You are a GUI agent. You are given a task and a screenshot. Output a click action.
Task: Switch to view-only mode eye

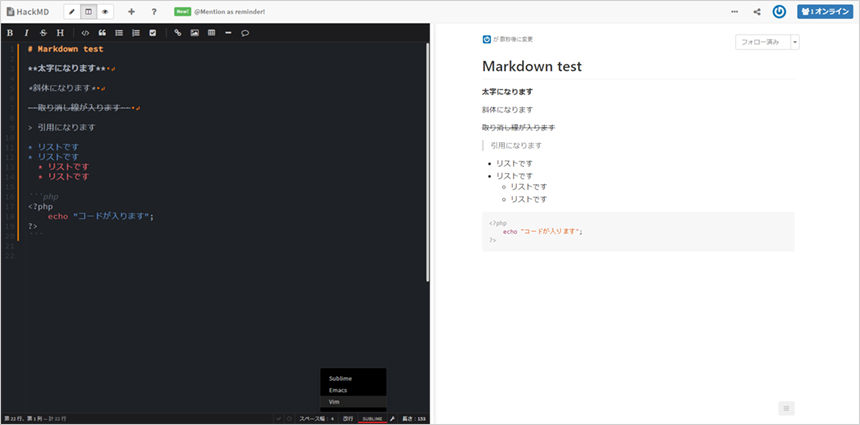tap(105, 12)
